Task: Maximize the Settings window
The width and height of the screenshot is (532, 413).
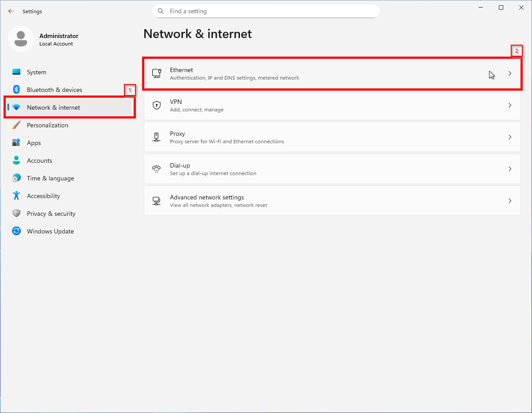Action: (x=501, y=8)
